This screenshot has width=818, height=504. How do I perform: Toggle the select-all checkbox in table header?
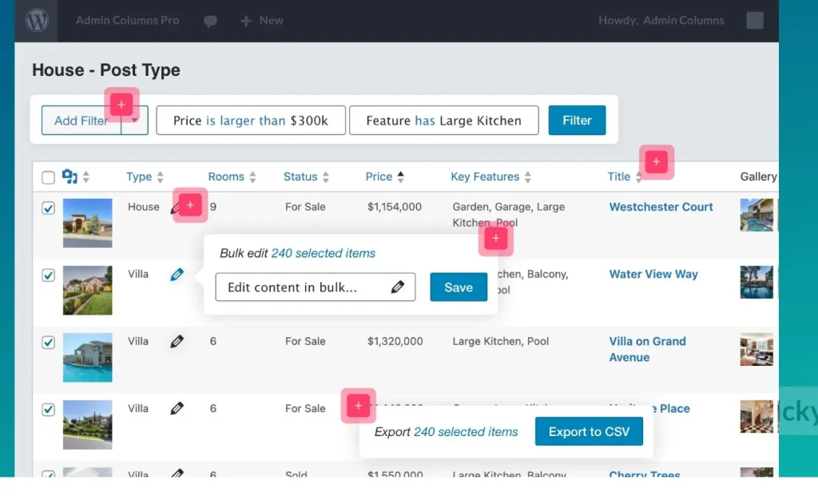[48, 177]
